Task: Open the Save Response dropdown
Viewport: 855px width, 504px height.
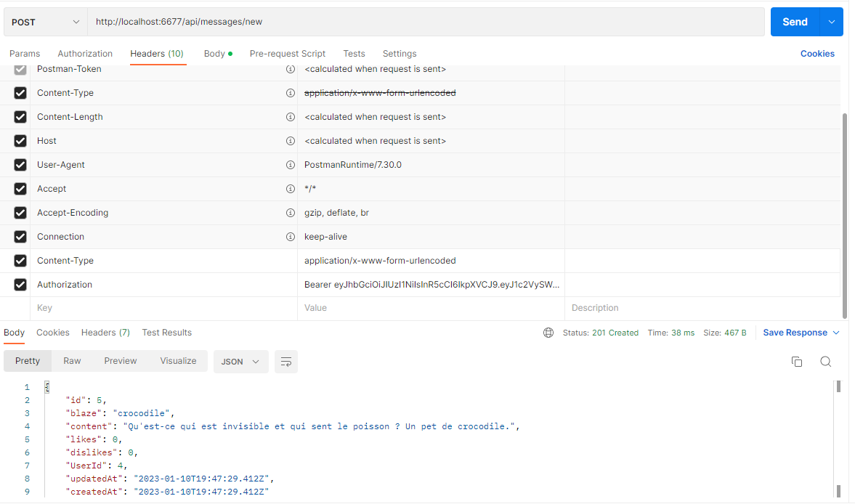Action: [x=800, y=332]
